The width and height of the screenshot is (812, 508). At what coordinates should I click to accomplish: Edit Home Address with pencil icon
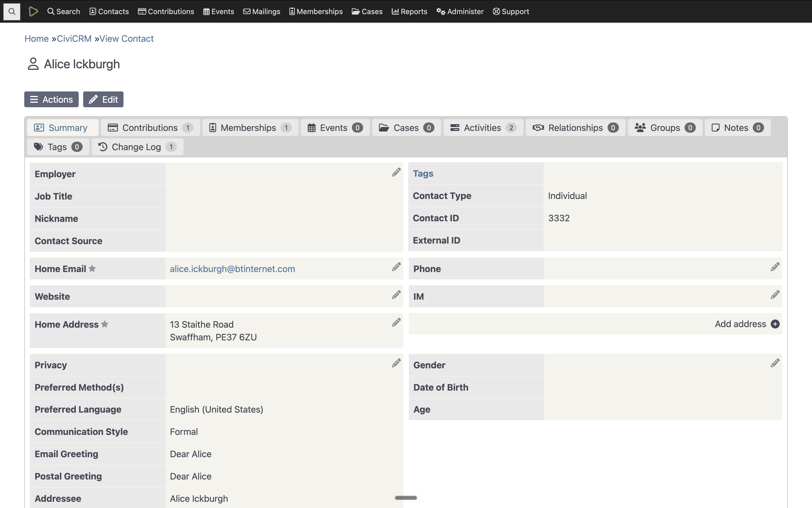click(x=396, y=323)
